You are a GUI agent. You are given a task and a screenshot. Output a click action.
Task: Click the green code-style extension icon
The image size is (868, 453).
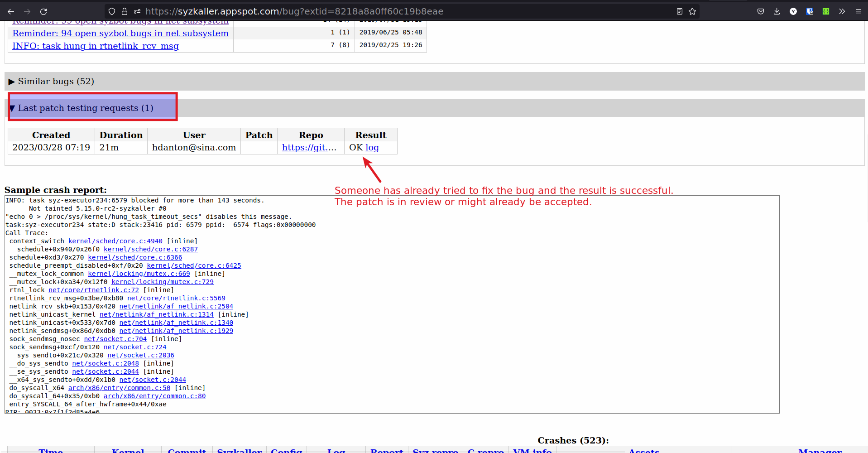[825, 11]
